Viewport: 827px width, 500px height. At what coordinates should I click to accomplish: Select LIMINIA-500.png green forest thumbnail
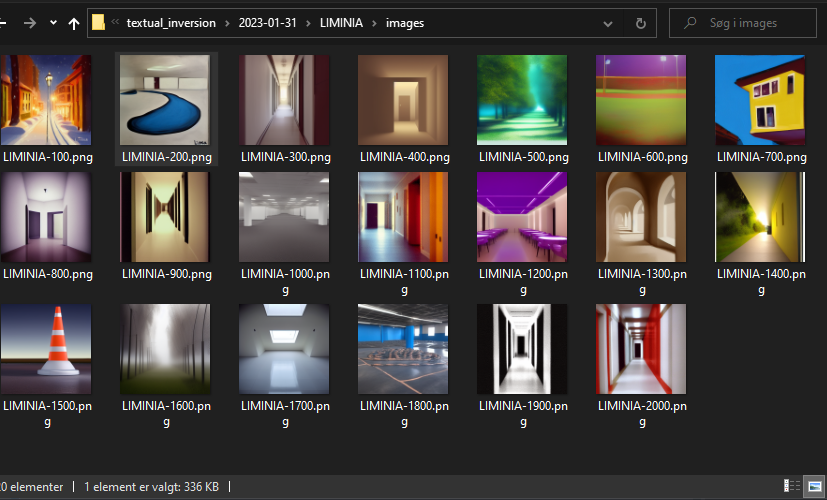tap(522, 100)
